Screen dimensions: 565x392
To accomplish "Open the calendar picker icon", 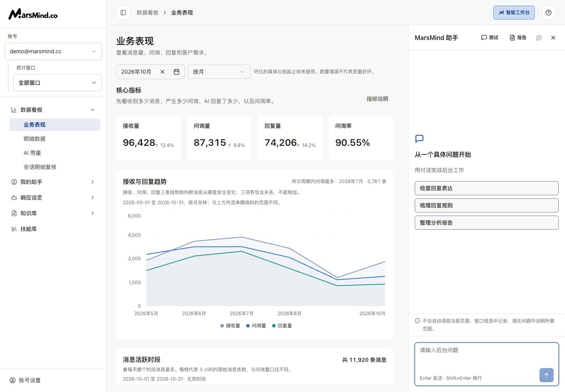I will click(177, 72).
